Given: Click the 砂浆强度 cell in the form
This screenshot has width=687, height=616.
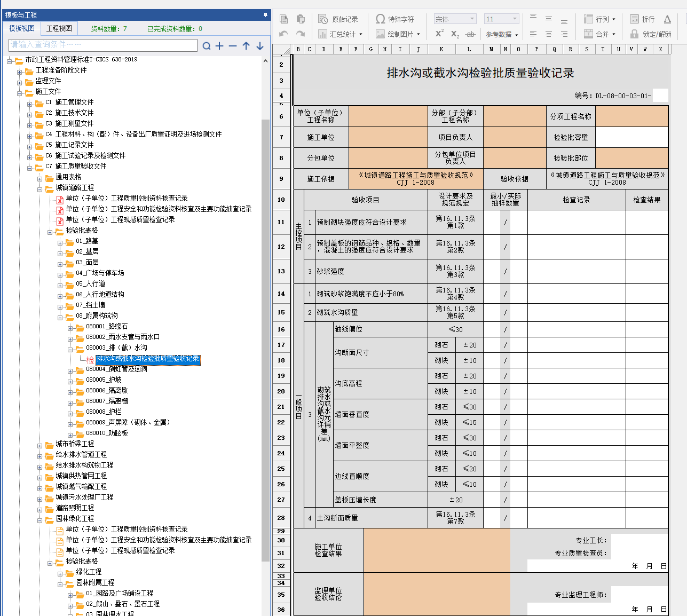Looking at the screenshot, I should [372, 271].
